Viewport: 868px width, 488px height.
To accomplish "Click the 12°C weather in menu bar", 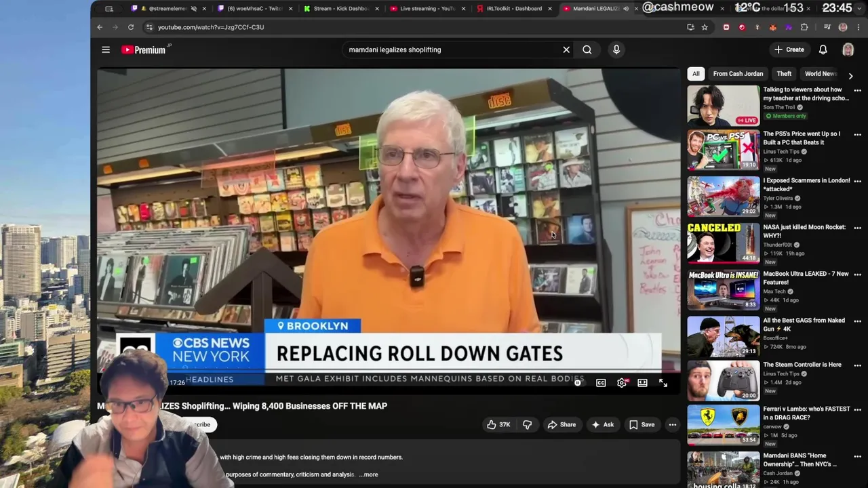I will [x=748, y=8].
